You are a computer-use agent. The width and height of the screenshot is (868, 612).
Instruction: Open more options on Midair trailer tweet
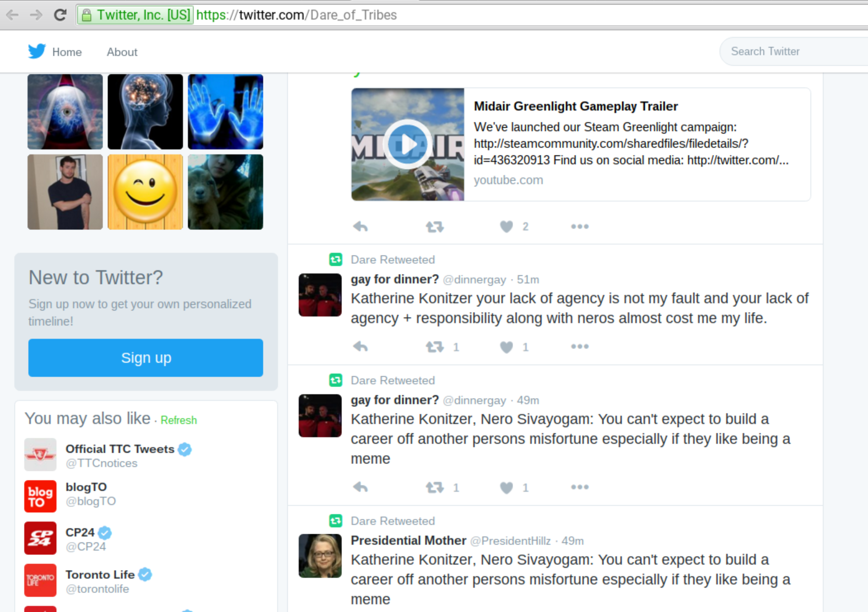point(580,227)
